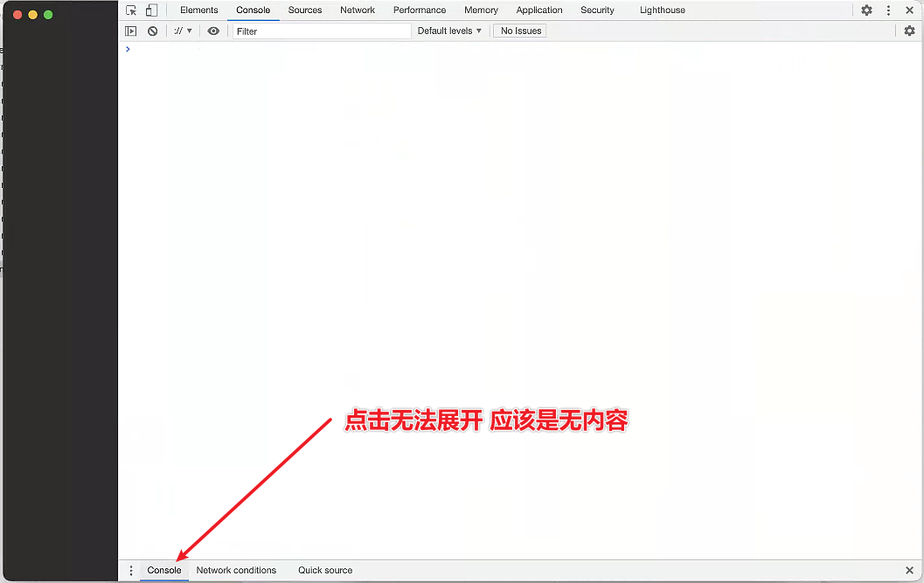
Task: Open the Network tab
Action: (x=358, y=10)
